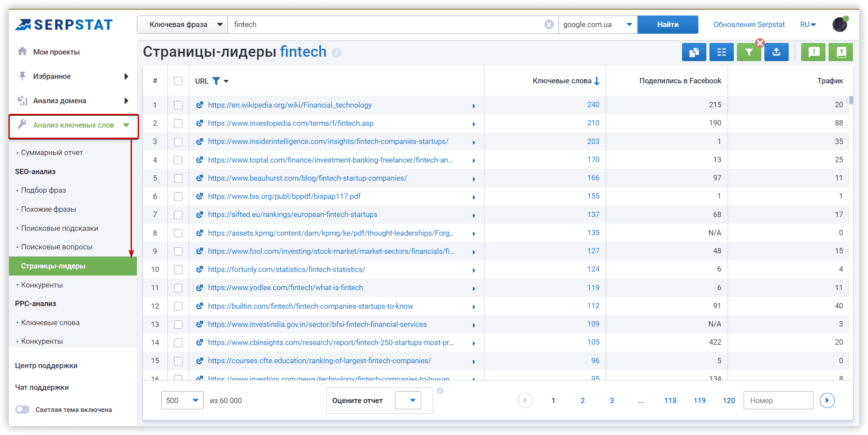Image resolution: width=868 pixels, height=435 pixels.
Task: Open the investopedia fintech URL link
Action: pos(291,123)
